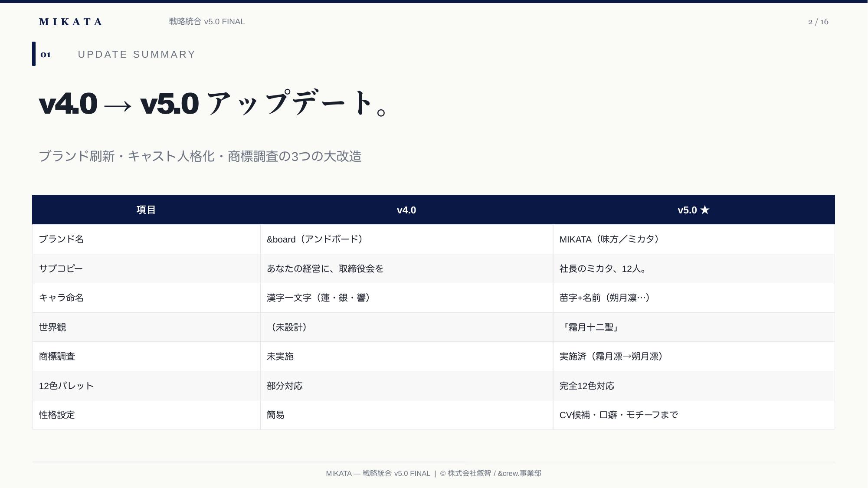
Task: Click the cell '苗字+名前（朔月凛…）'
Action: pos(694,298)
